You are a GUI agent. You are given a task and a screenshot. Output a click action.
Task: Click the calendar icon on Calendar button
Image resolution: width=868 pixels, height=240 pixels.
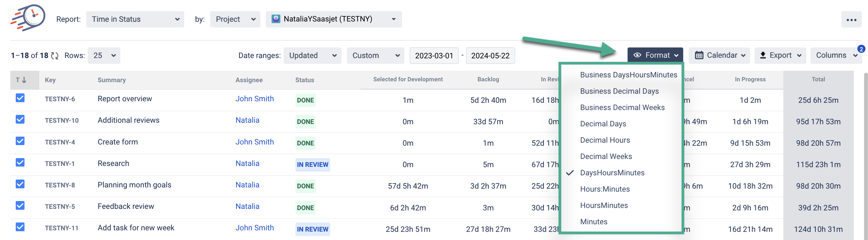click(x=699, y=55)
